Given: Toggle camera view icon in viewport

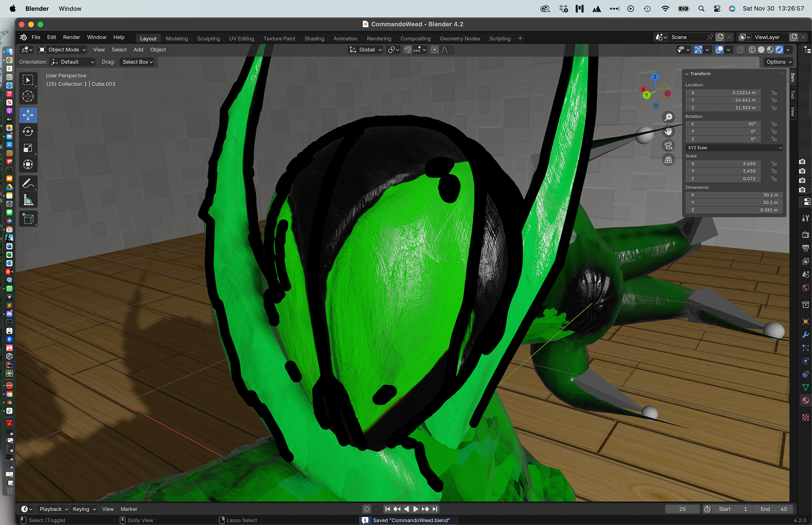Looking at the screenshot, I should pos(668,146).
